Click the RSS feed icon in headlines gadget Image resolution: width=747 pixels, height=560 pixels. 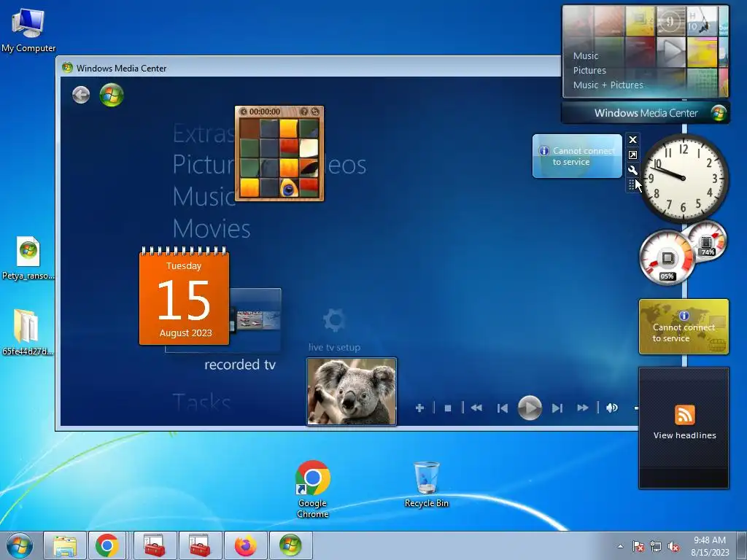684,415
